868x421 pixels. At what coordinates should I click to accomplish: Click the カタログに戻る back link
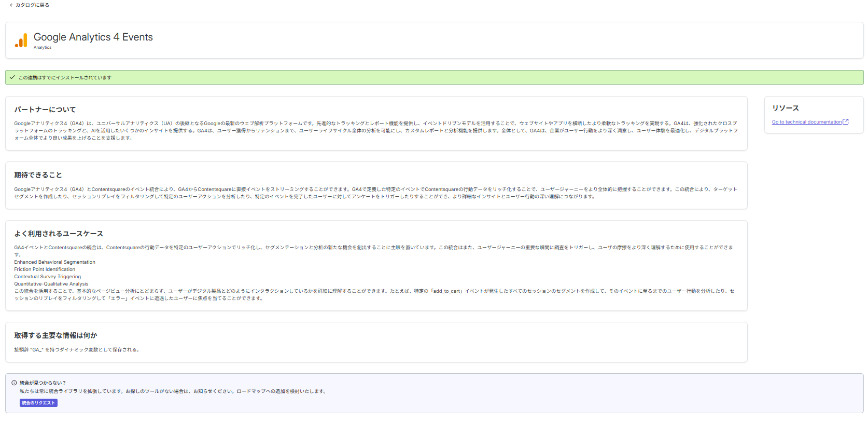tap(30, 5)
